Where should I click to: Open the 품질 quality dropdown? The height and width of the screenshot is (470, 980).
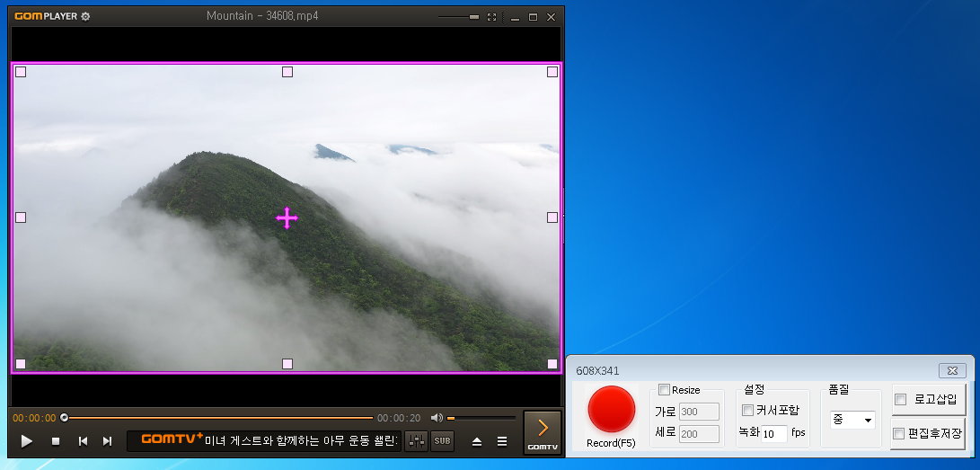[x=852, y=420]
